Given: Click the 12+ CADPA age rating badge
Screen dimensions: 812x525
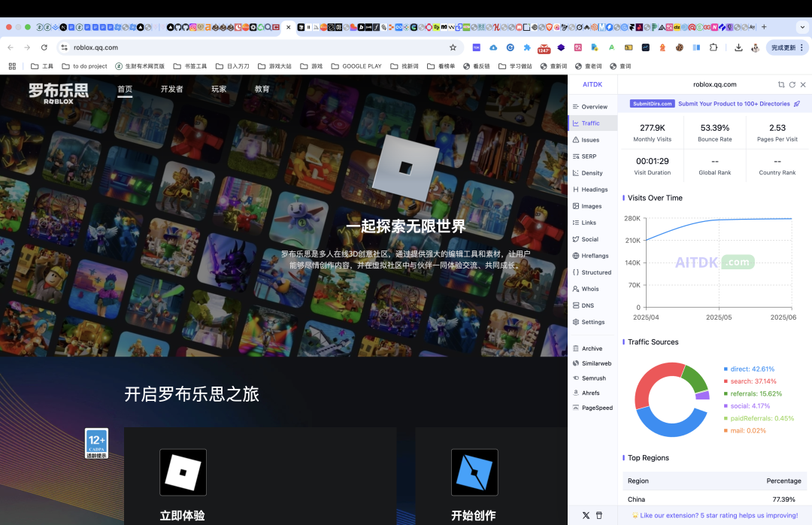Looking at the screenshot, I should click(x=97, y=444).
